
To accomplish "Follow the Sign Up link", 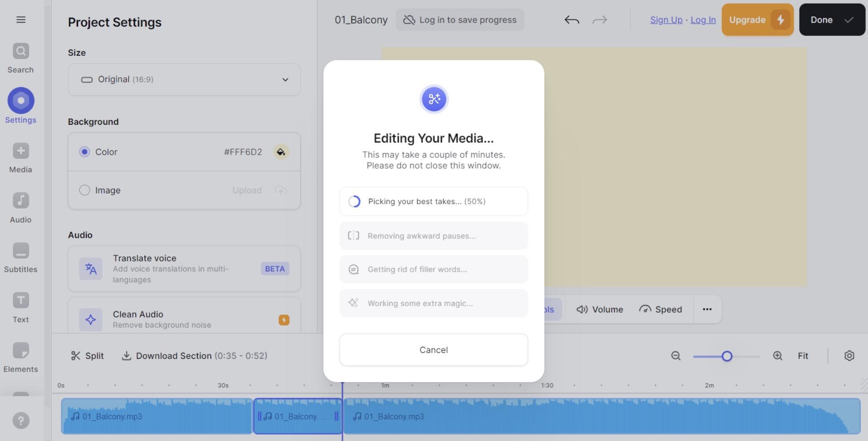I will point(666,20).
